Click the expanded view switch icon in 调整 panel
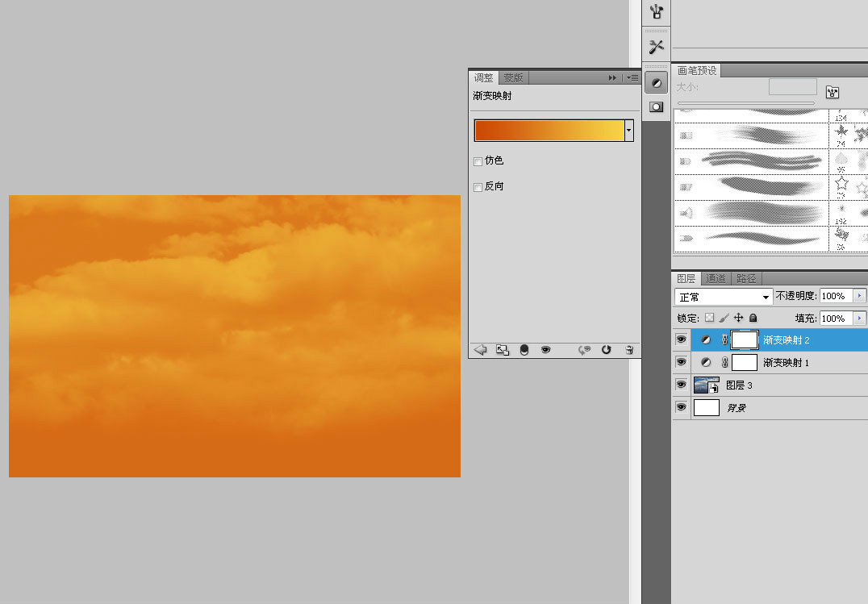This screenshot has height=604, width=868. pos(502,350)
